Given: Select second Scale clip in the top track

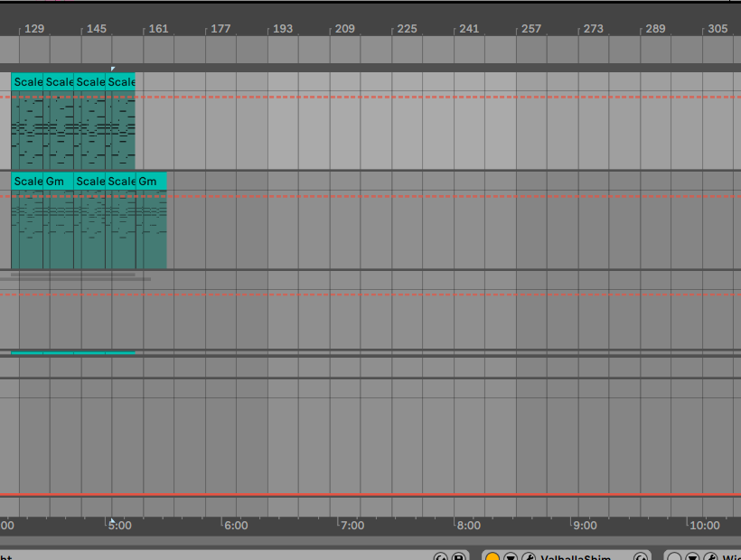Looking at the screenshot, I should 59,81.
